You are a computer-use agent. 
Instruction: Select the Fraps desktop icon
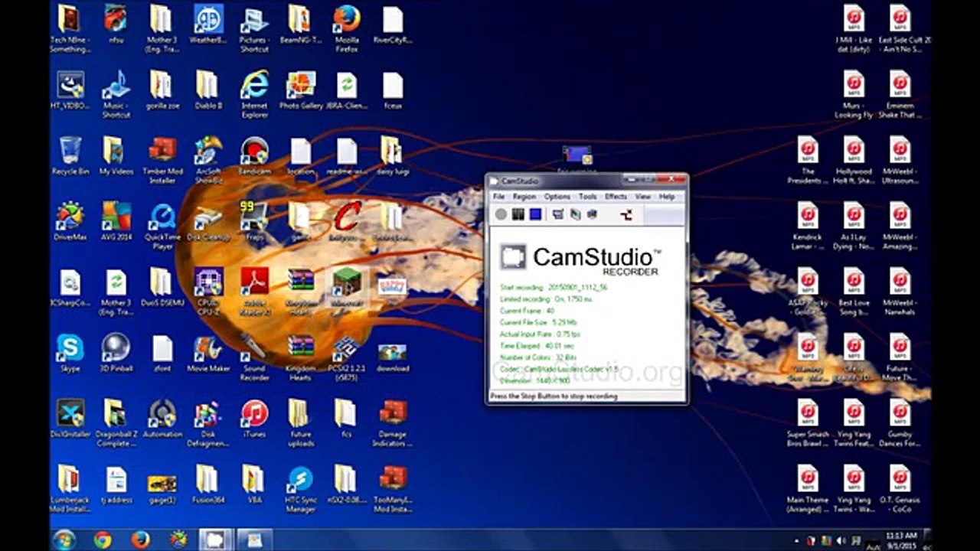tap(254, 222)
